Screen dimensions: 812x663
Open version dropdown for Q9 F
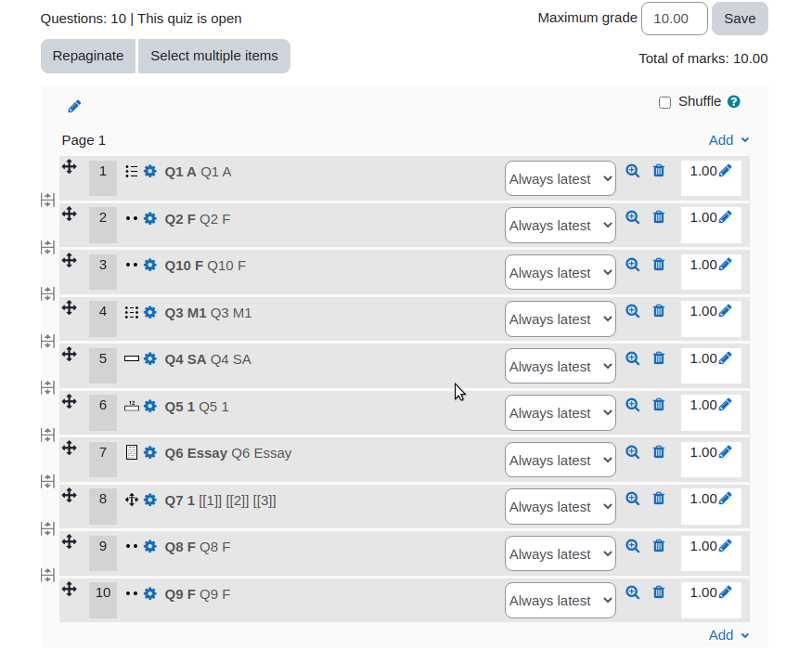561,601
